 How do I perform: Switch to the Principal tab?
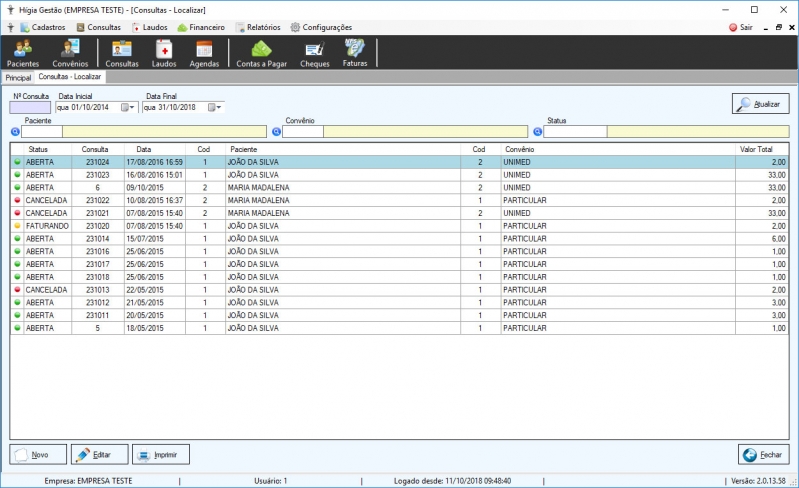tap(18, 77)
